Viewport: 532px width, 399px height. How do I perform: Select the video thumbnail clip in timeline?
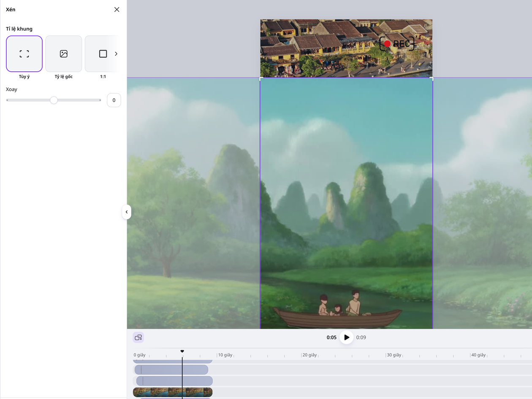(x=173, y=392)
